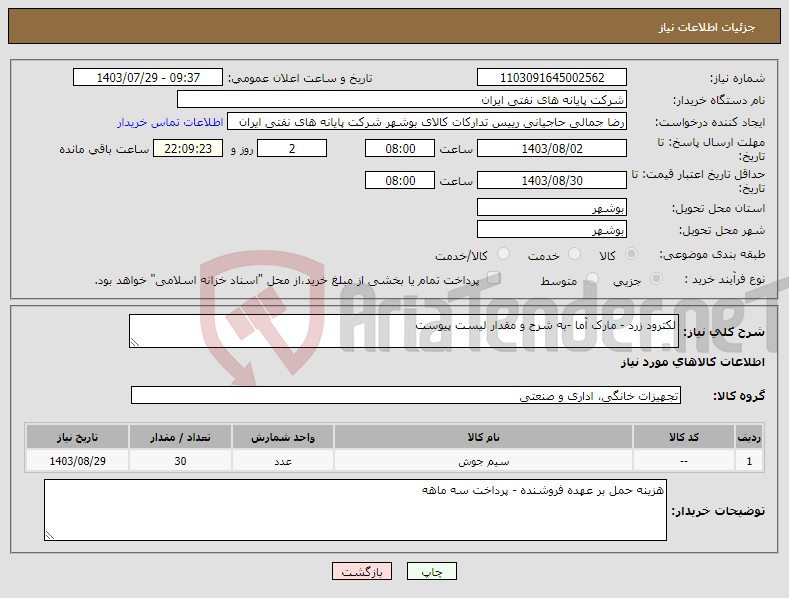Viewport: 789px width, 598px height.
Task: Click the کد کالا column header
Action: click(x=683, y=437)
